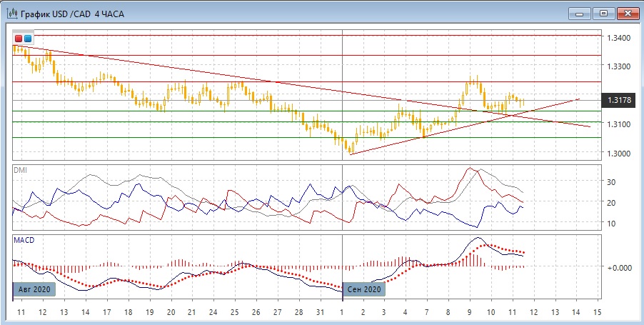This screenshot has height=325, width=644.
Task: Click the +0.000 MACD axis label
Action: pos(618,267)
